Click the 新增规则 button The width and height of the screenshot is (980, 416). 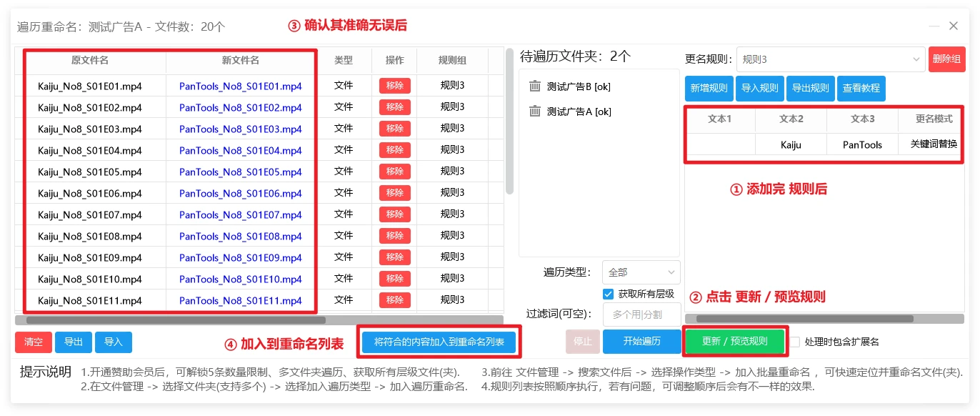(x=709, y=89)
